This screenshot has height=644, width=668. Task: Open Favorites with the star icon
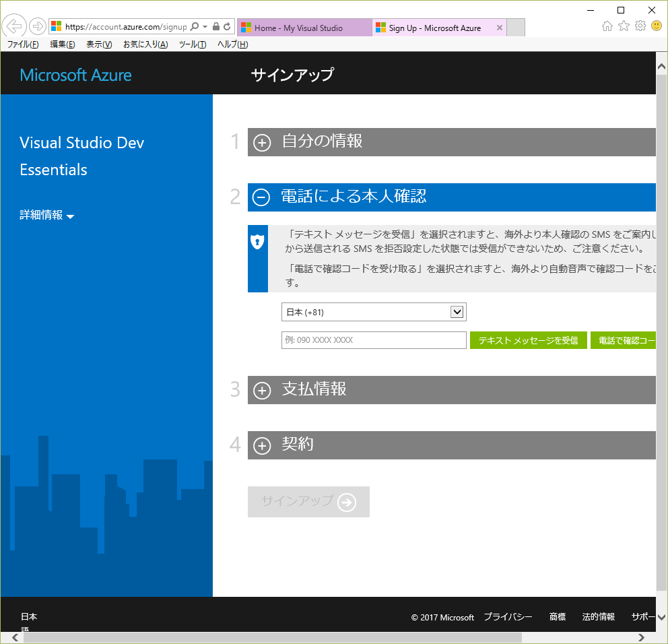click(624, 26)
